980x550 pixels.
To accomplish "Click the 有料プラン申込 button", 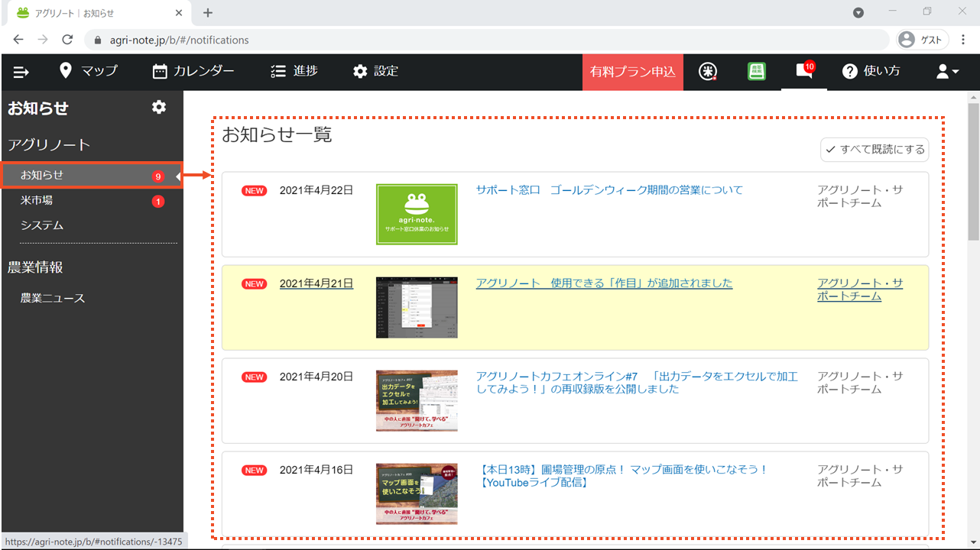I will (x=633, y=72).
